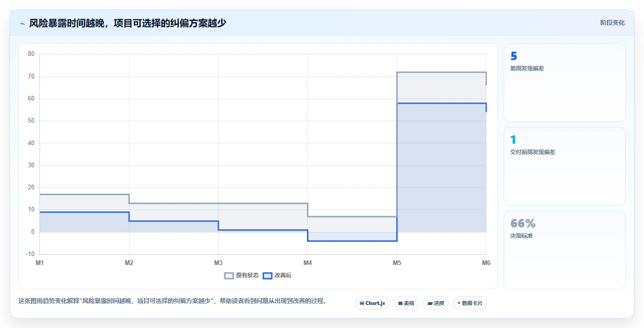Click the 70 y-axis label

tap(31, 76)
